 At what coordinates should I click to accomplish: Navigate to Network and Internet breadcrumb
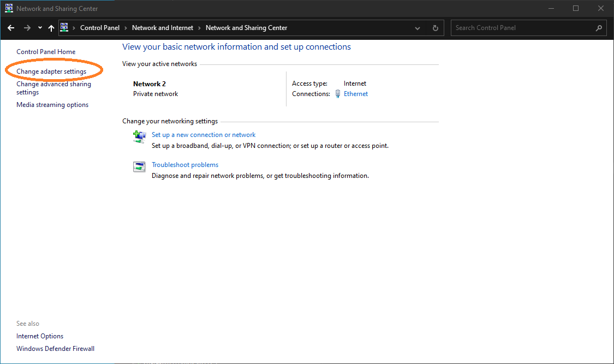pyautogui.click(x=162, y=27)
